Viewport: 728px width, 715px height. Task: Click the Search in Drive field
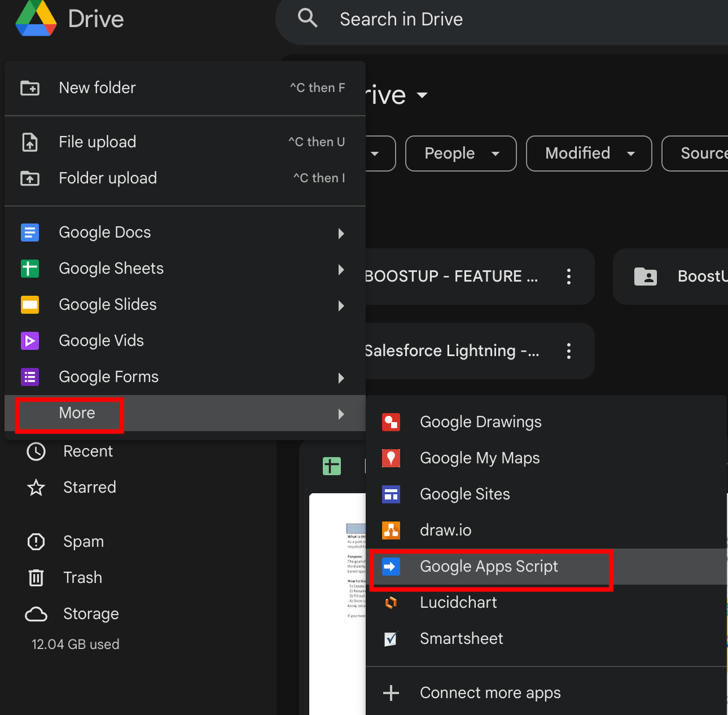[502, 19]
